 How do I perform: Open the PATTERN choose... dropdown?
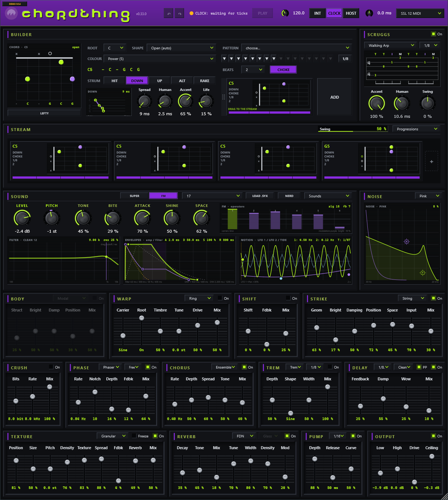tap(296, 48)
